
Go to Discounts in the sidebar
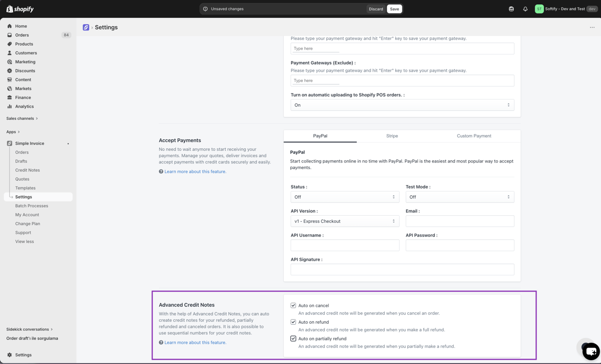pos(25,71)
